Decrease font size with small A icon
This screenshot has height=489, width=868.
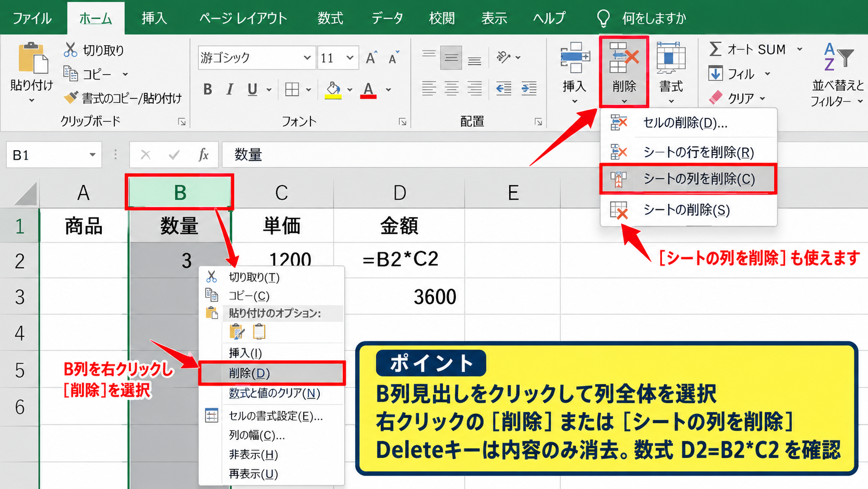394,58
